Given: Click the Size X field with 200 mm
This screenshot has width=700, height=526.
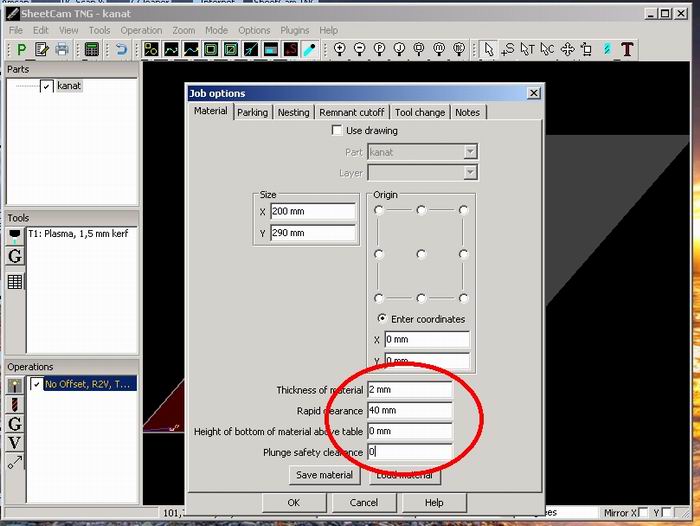Looking at the screenshot, I should point(313,211).
